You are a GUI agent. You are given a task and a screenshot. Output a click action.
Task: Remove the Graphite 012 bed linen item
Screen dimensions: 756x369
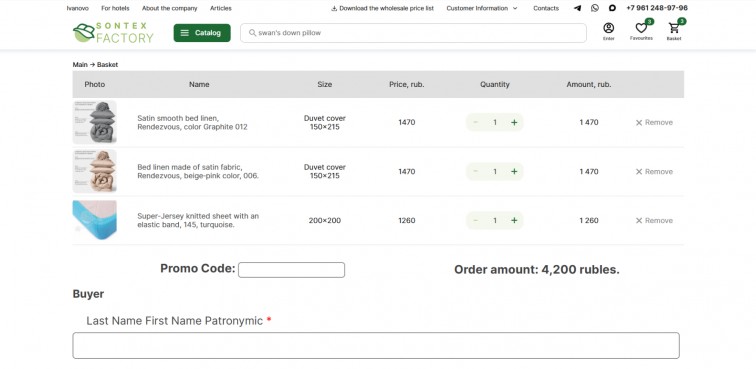click(x=654, y=123)
